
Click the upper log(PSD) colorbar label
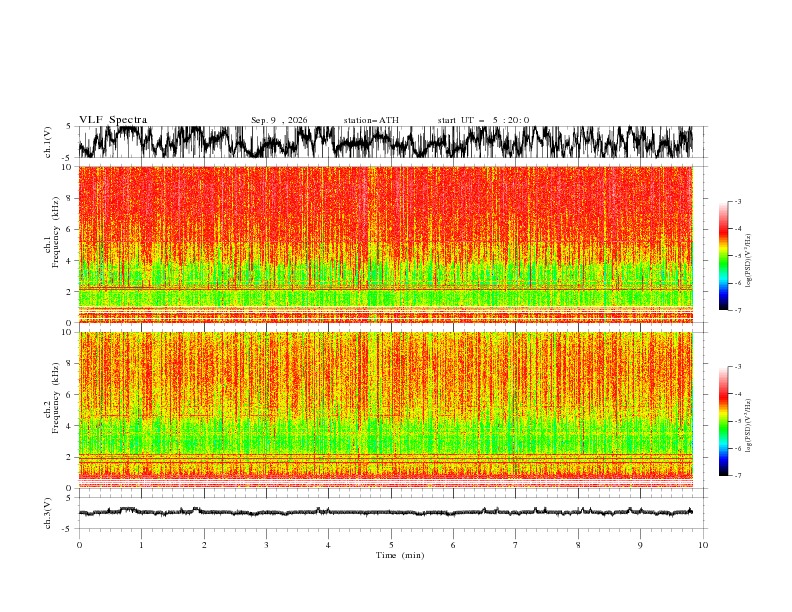pyautogui.click(x=749, y=261)
